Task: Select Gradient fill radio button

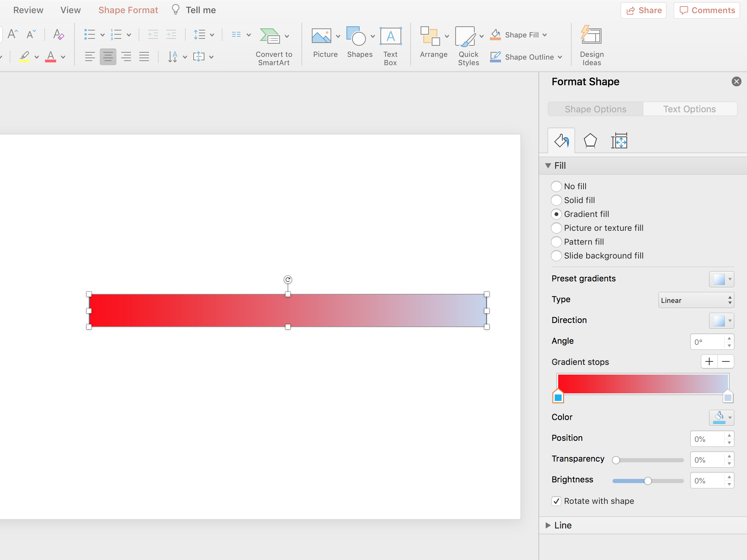Action: 556,214
